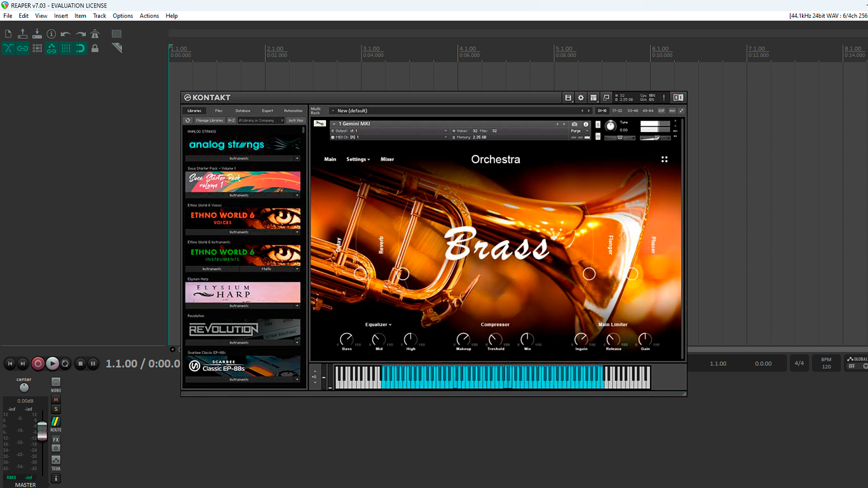Toggle ripple editing grid-of-squares icon
The height and width of the screenshot is (488, 868).
37,48
